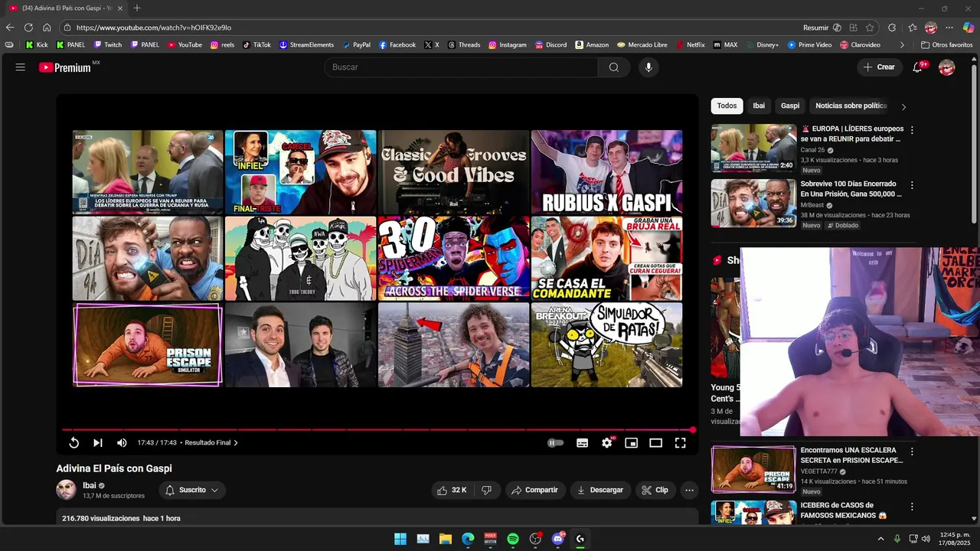
Task: Open Windows Start menu
Action: 400,539
